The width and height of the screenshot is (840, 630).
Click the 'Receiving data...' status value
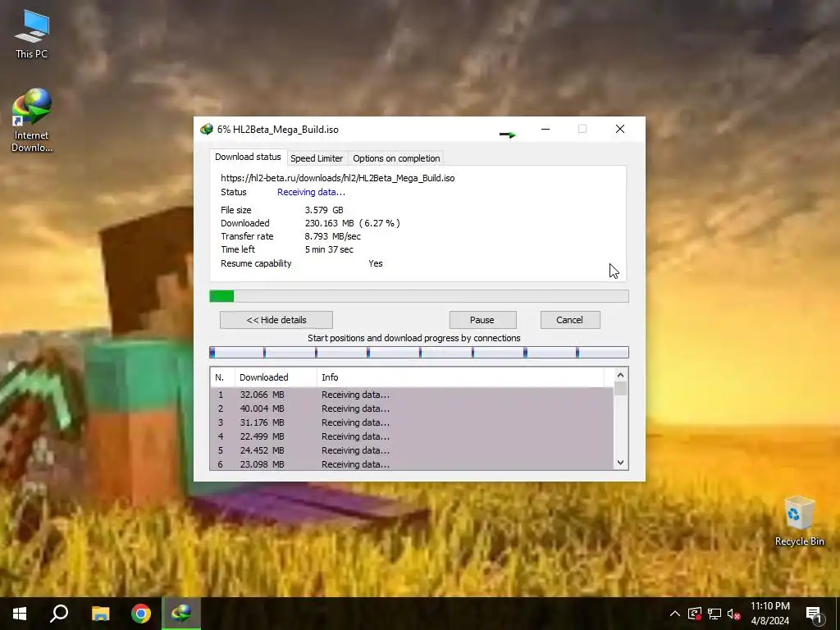tap(311, 192)
